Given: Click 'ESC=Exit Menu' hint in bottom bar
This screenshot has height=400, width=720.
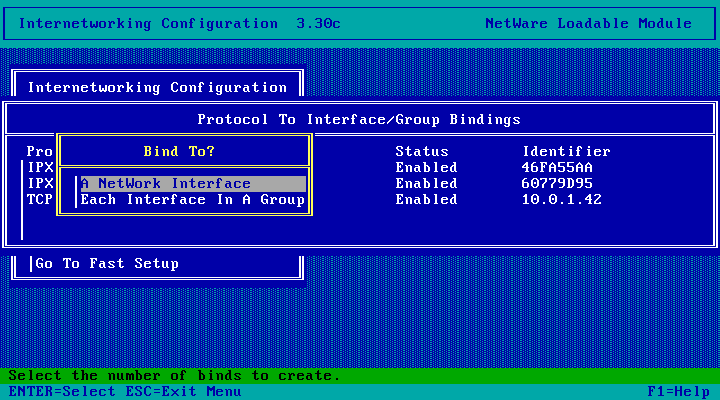Looking at the screenshot, I should click(183, 392).
